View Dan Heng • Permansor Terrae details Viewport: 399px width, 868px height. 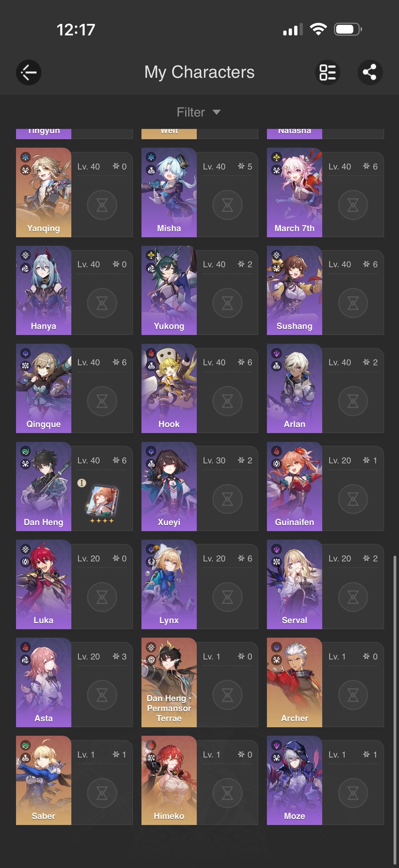pyautogui.click(x=199, y=682)
